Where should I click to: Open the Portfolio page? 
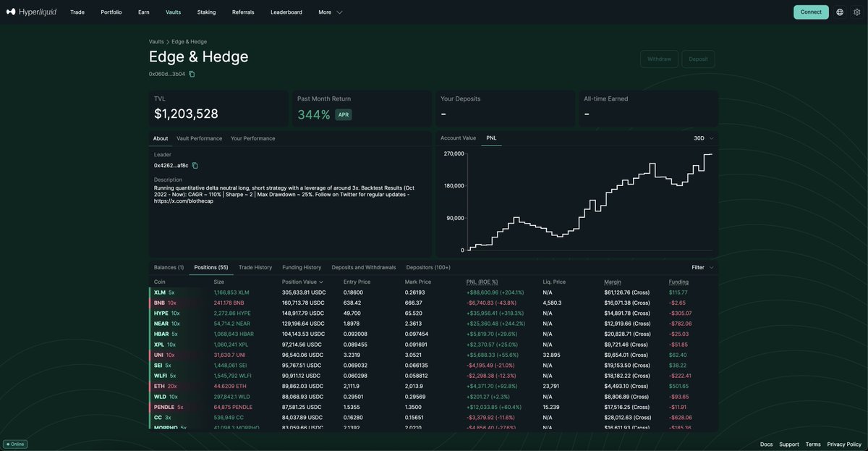(x=111, y=12)
